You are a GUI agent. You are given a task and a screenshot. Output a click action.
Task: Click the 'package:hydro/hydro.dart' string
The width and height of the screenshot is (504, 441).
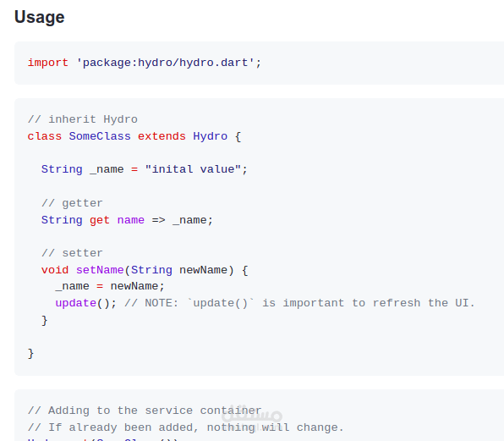click(165, 63)
